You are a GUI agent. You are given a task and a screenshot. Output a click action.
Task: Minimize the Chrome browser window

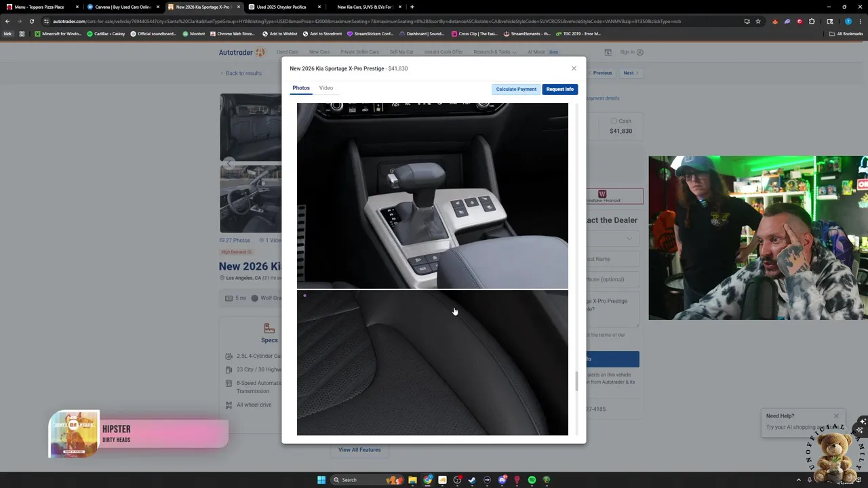(829, 7)
